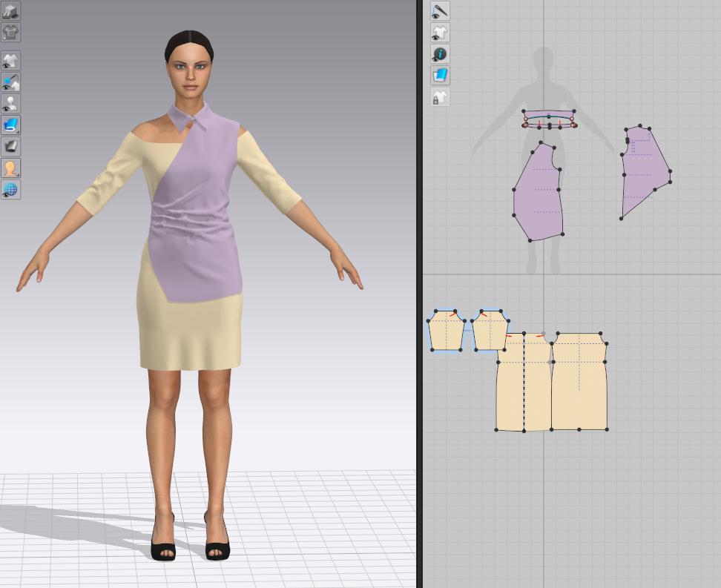Open the blue textured-surface garment display option
Viewport: 721px width, 588px height.
pyautogui.click(x=10, y=125)
